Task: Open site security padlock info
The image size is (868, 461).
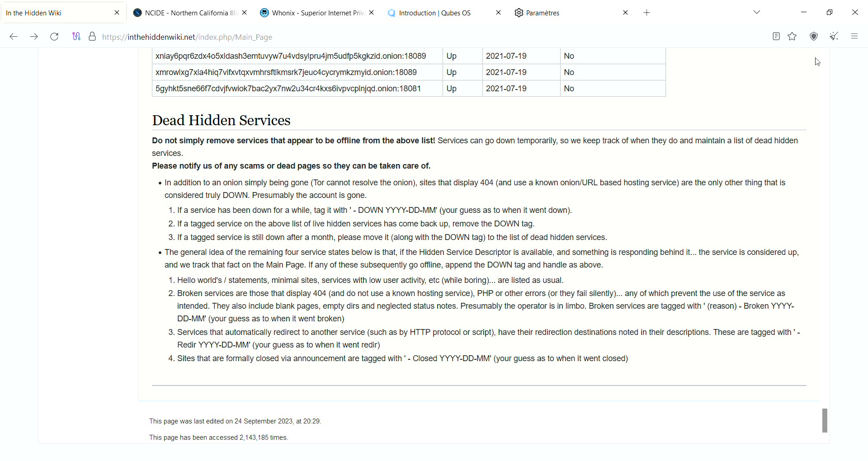Action: 92,37
